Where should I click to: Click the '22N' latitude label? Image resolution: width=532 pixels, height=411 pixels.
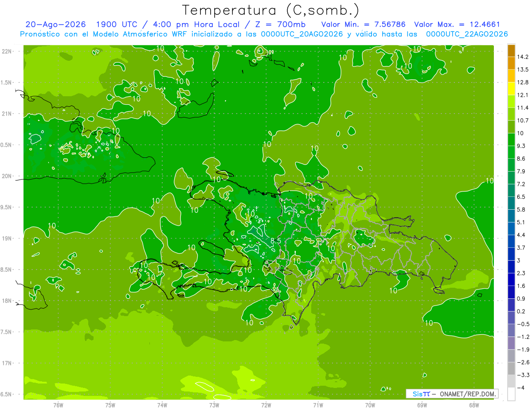7,51
